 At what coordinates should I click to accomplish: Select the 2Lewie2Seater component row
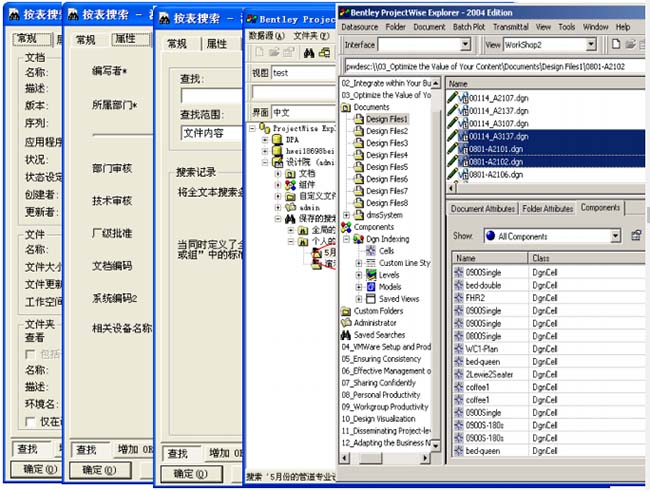[549, 374]
